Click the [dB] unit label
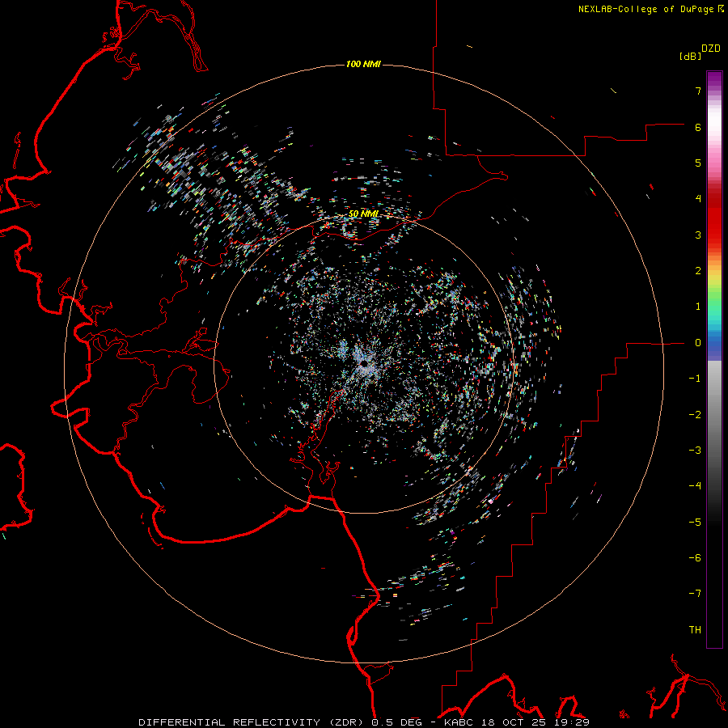The width and height of the screenshot is (728, 728). tap(691, 56)
